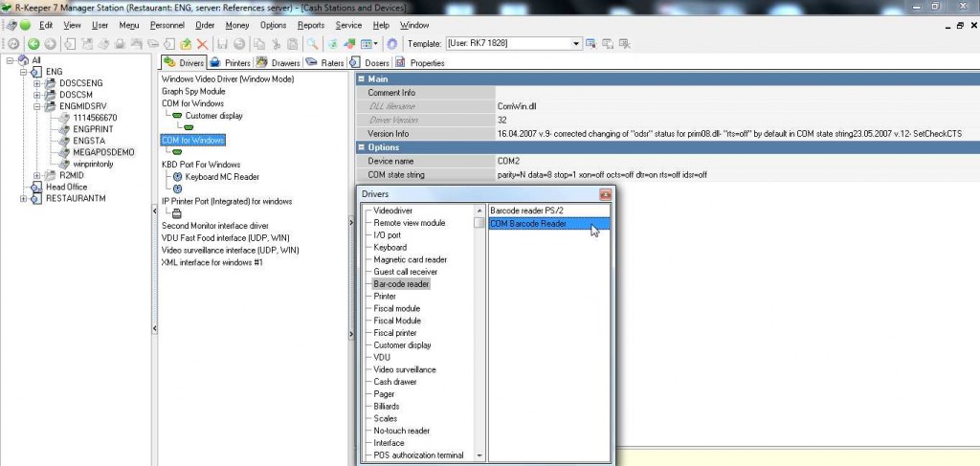The height and width of the screenshot is (466, 980).
Task: Click the Drivers popup scrollbar up arrow
Action: (479, 211)
